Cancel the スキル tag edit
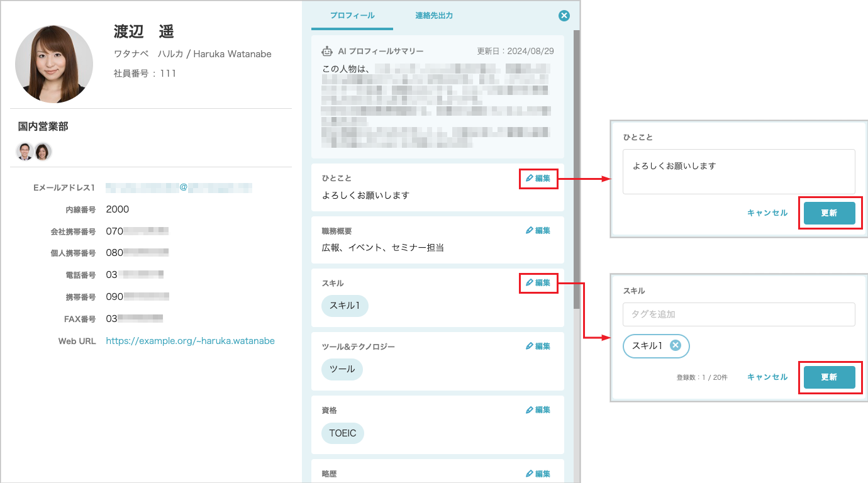Viewport: 868px width, 483px height. 767,377
